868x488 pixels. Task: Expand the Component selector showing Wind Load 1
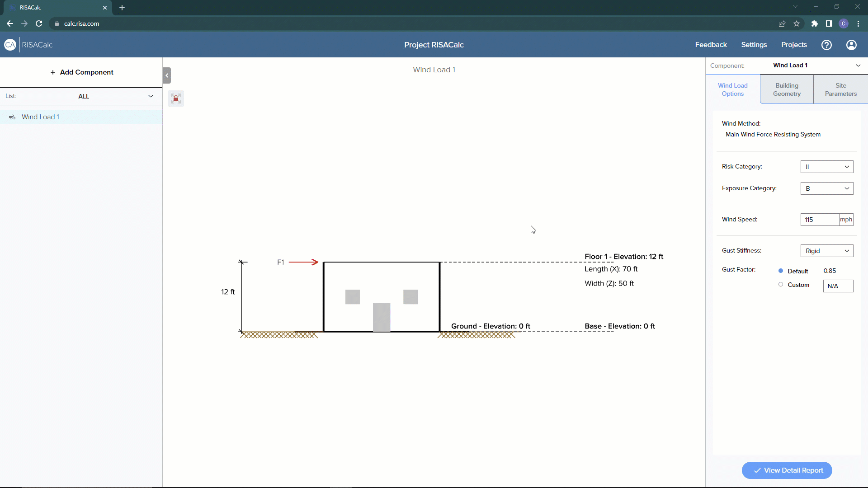[x=859, y=65]
